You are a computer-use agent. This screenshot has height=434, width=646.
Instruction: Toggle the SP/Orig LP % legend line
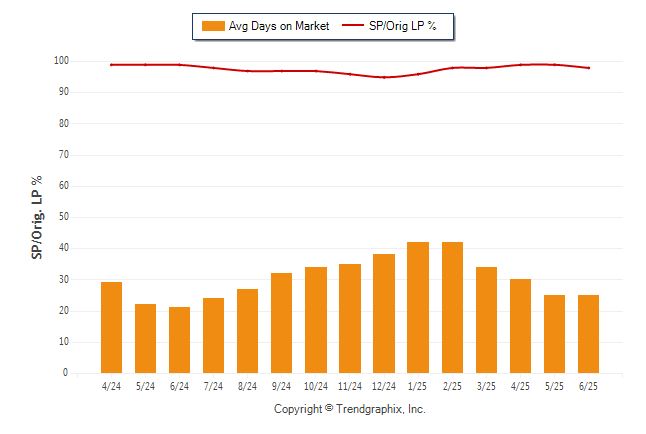353,25
